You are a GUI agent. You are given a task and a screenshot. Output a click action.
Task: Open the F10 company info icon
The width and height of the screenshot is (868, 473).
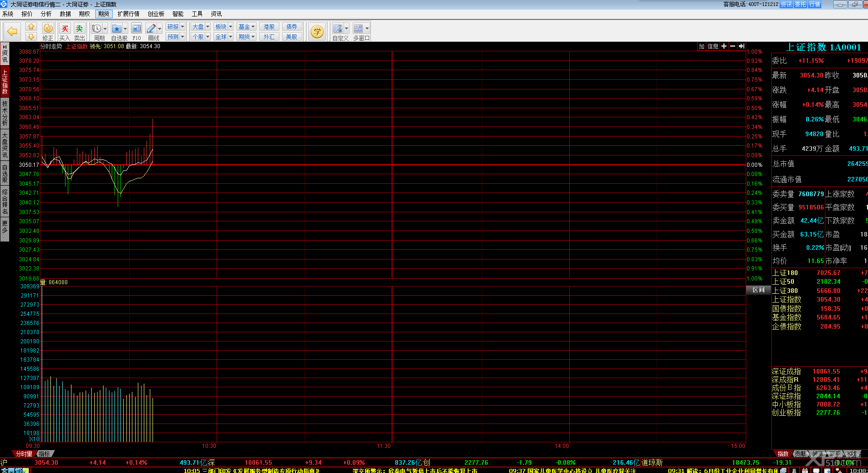click(136, 28)
